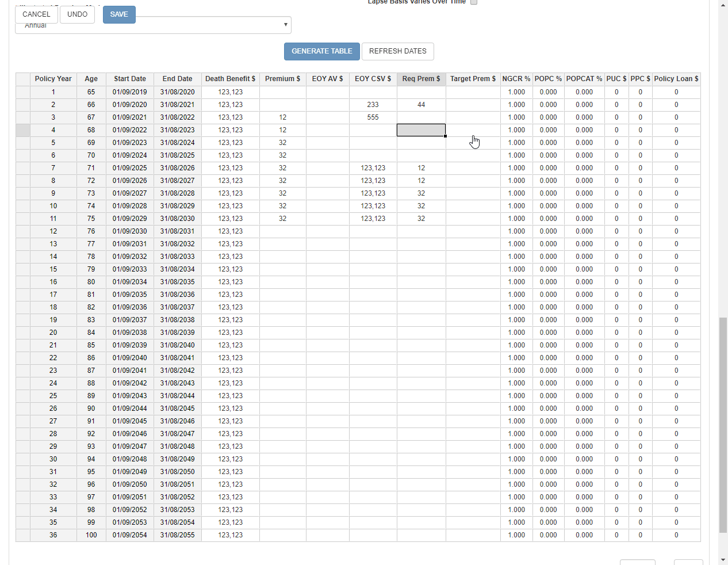Click EOY CSV cell containing 555
This screenshot has height=565, width=728.
[373, 117]
